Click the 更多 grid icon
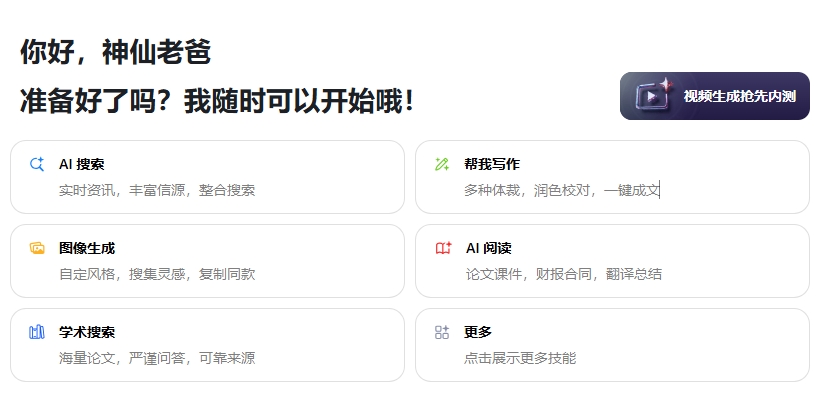Screen dimensions: 820x420 click(442, 332)
